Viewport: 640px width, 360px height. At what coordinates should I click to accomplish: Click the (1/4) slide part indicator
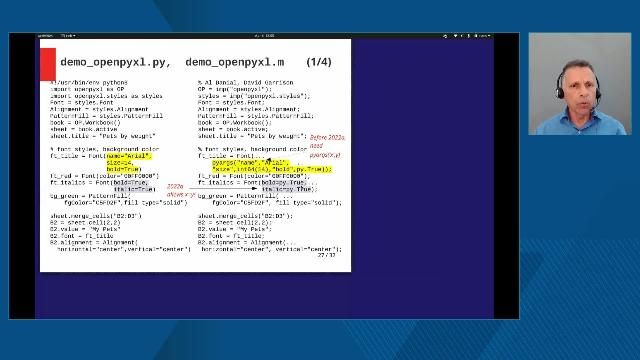click(319, 62)
